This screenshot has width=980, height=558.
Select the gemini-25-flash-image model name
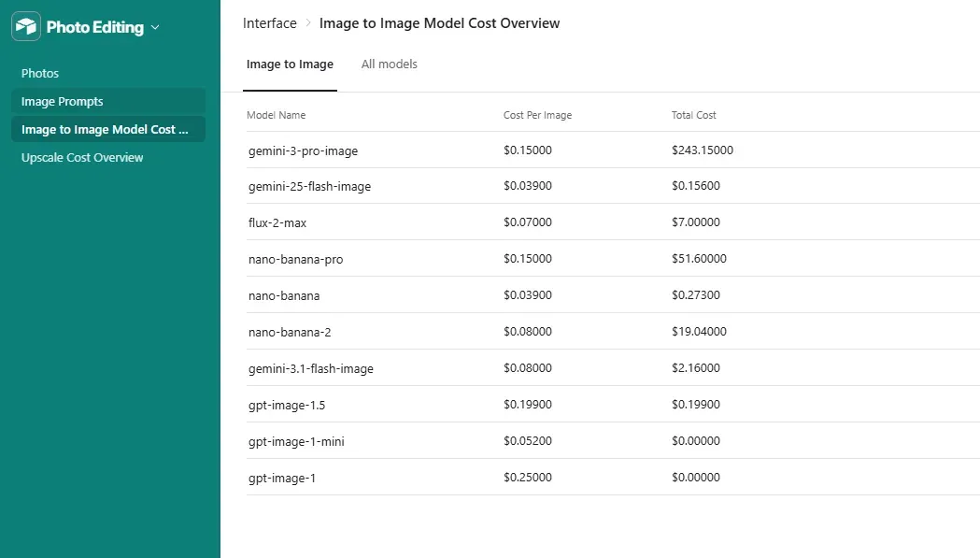309,186
